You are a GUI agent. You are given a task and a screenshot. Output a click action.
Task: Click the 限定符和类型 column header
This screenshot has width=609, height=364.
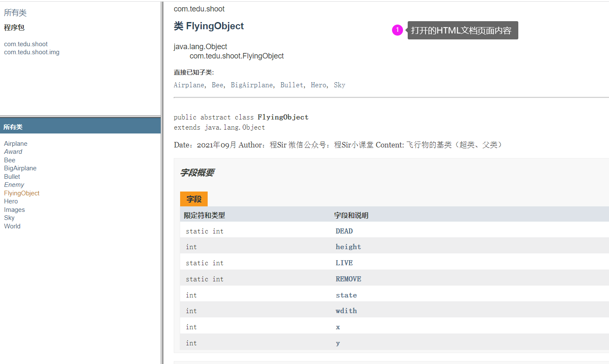pyautogui.click(x=204, y=216)
